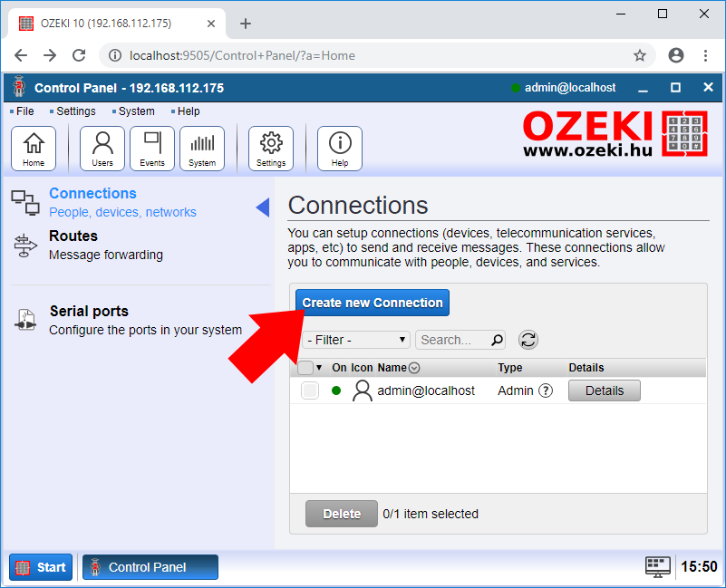Click the Admin type help question mark
Screen dimensions: 726x588
[x=546, y=390]
